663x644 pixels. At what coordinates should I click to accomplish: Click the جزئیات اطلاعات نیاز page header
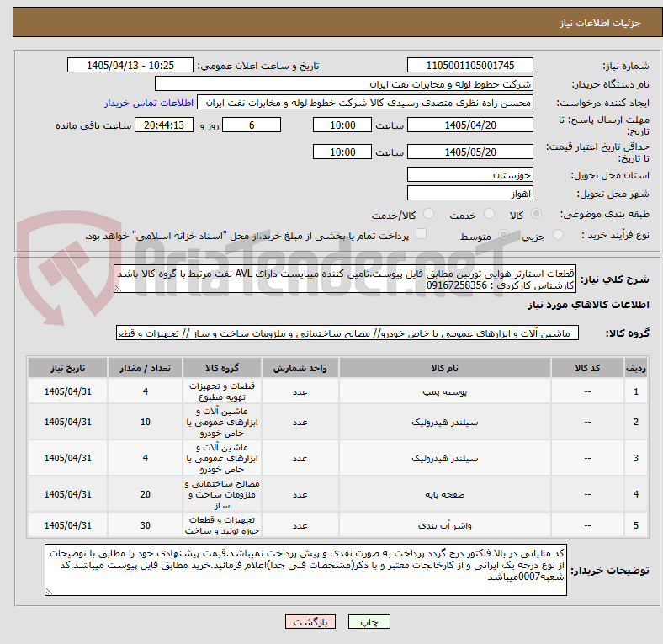[x=601, y=23]
